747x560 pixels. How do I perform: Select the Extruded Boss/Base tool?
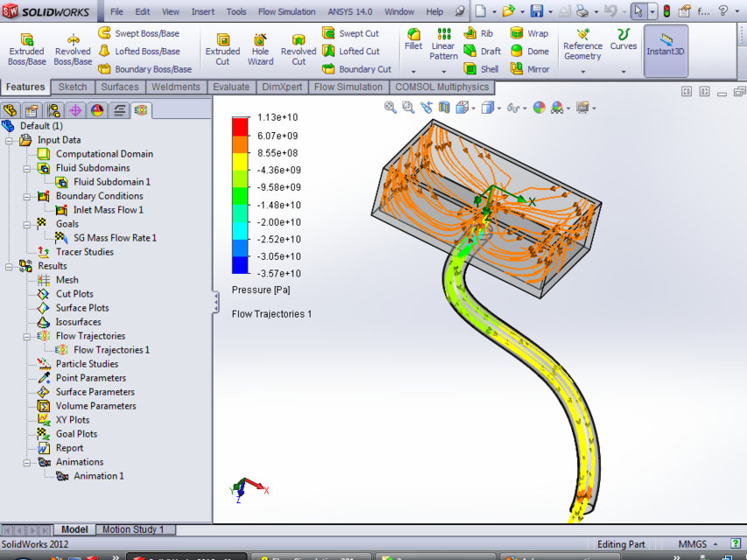[26, 48]
